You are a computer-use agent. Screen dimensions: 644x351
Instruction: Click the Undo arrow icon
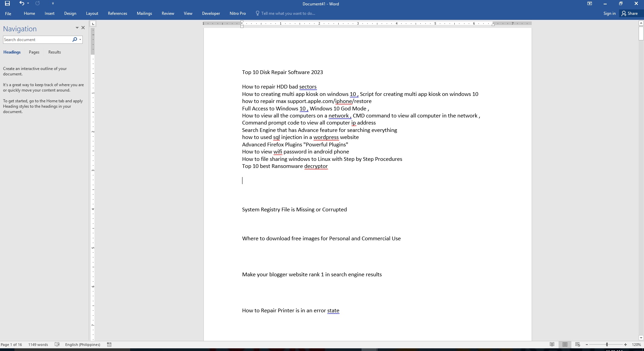[22, 3]
